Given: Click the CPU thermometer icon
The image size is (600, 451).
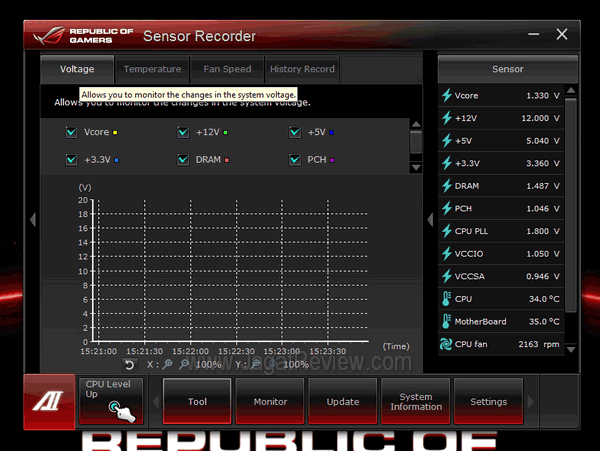Looking at the screenshot, I should pyautogui.click(x=446, y=299).
